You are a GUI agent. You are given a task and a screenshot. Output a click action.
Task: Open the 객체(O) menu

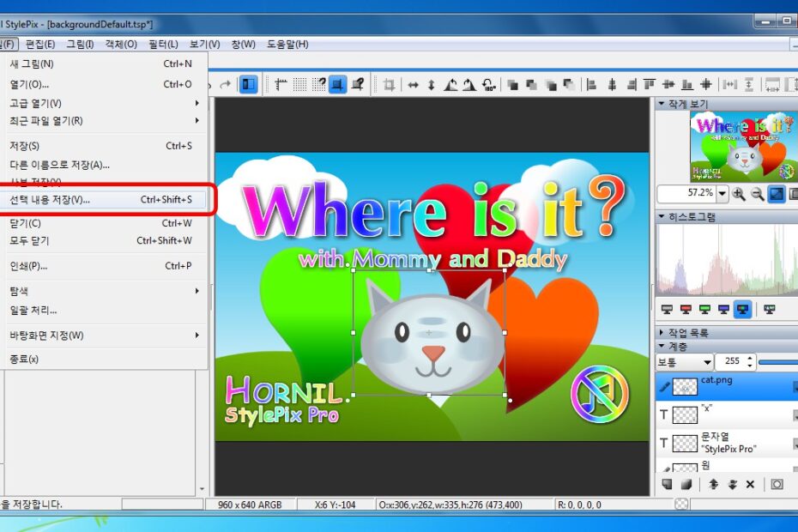click(x=121, y=45)
